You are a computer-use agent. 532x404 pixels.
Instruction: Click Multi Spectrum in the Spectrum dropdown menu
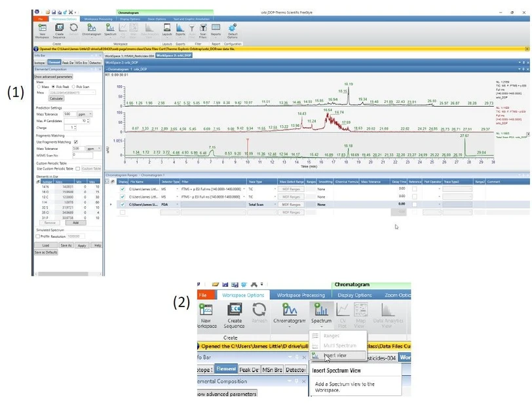click(338, 346)
